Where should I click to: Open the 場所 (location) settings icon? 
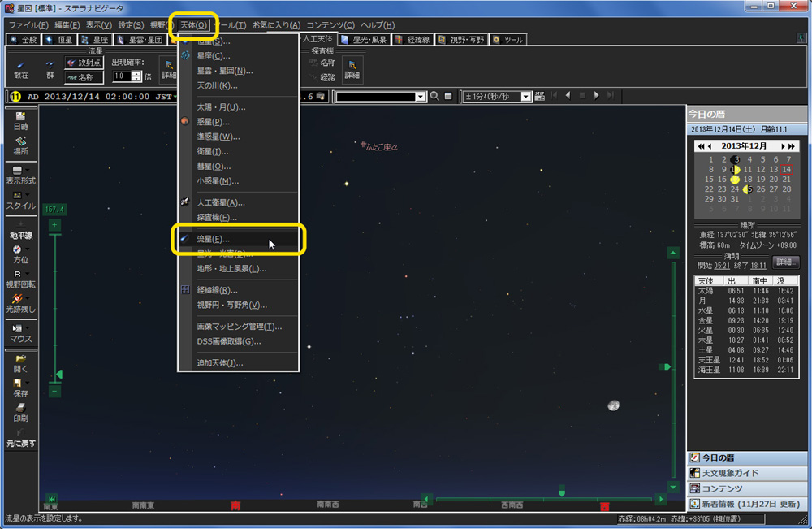click(20, 142)
